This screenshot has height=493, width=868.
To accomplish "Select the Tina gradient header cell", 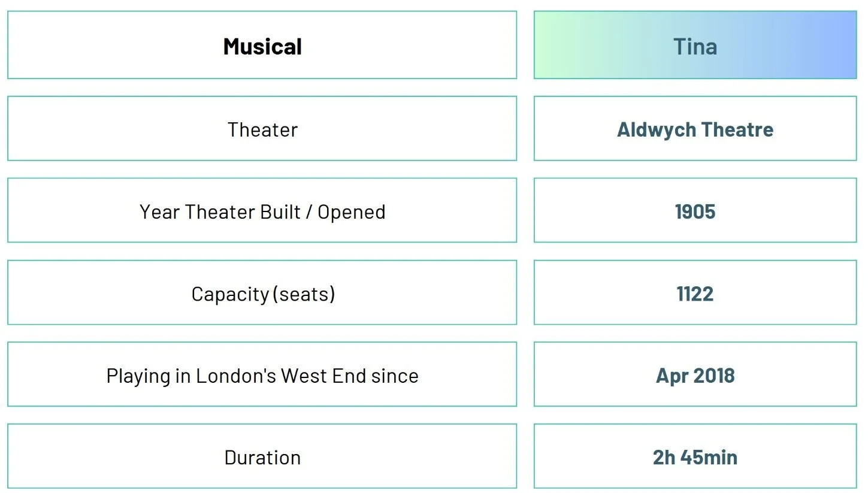I will click(x=695, y=45).
